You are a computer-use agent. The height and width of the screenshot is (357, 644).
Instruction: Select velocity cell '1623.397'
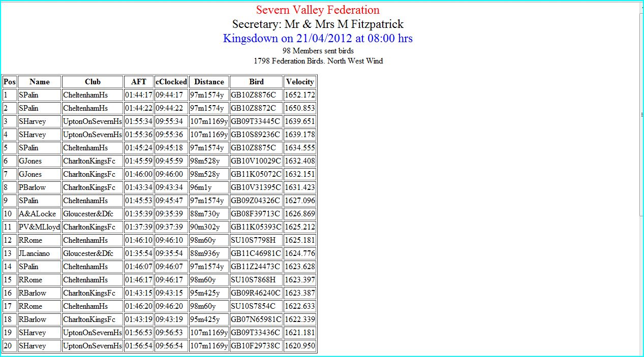point(300,280)
